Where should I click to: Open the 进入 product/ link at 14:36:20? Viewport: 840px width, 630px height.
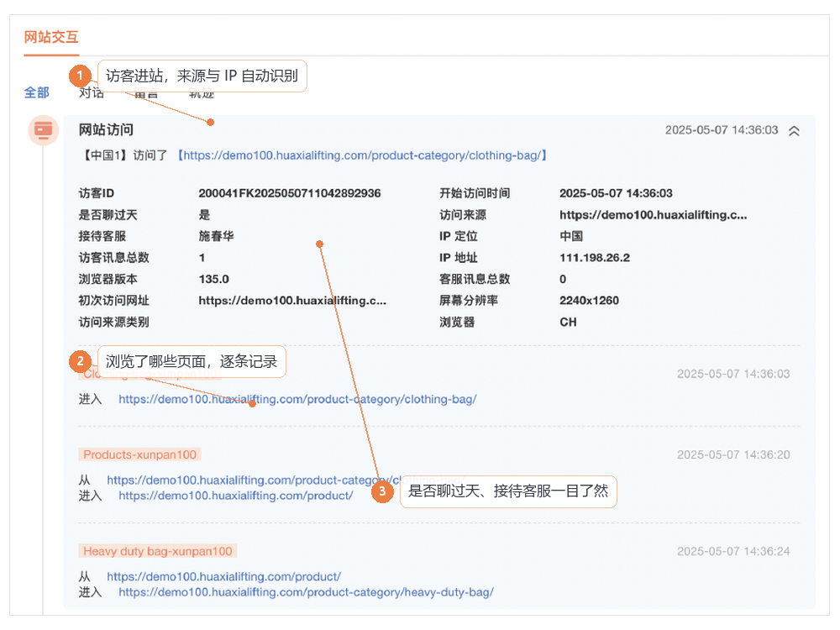(x=236, y=496)
